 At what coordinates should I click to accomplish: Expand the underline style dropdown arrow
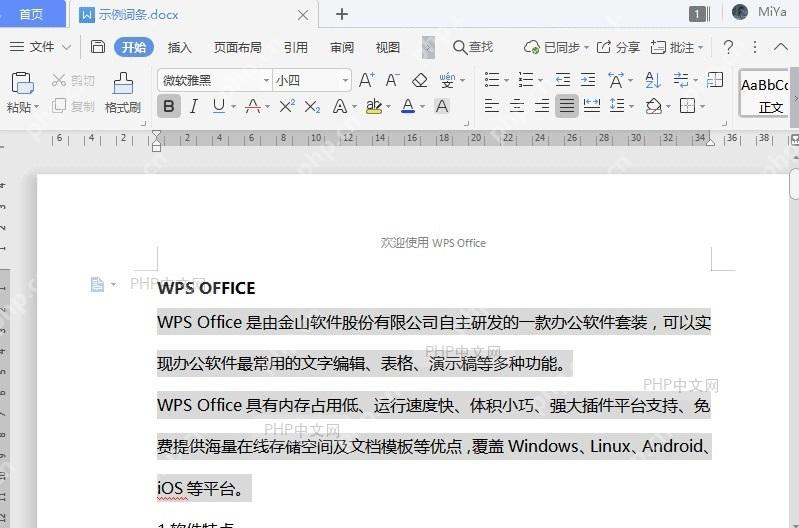(233, 107)
